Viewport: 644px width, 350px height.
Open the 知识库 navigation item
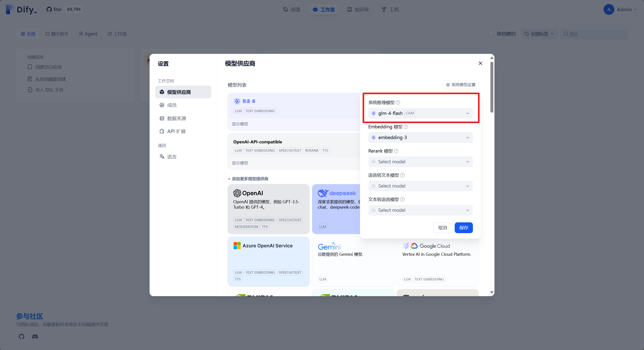(x=358, y=9)
